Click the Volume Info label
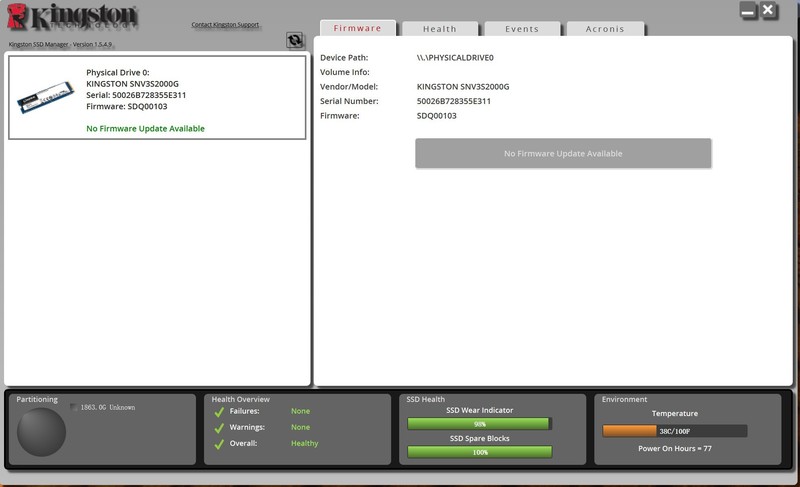This screenshot has height=487, width=800. tap(344, 72)
